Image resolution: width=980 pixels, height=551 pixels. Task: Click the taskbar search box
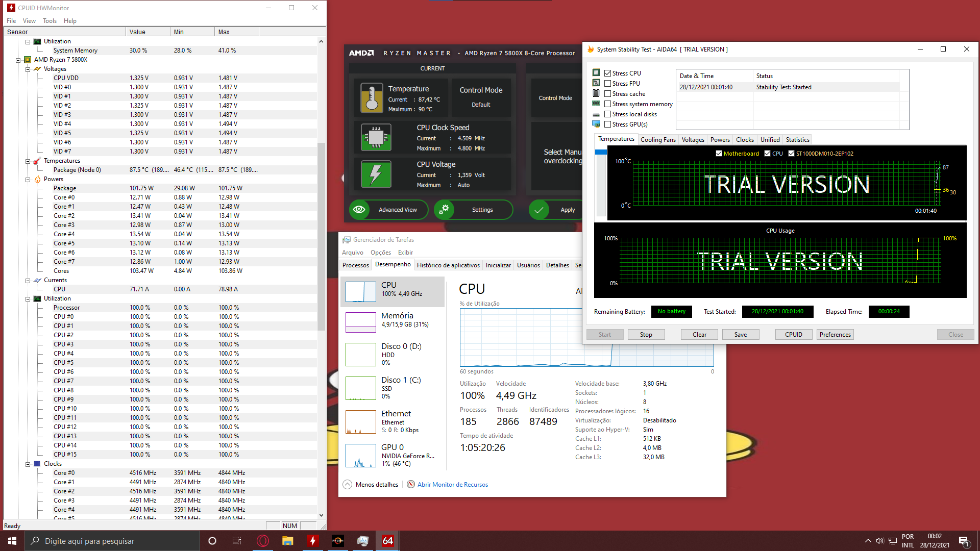(x=112, y=541)
